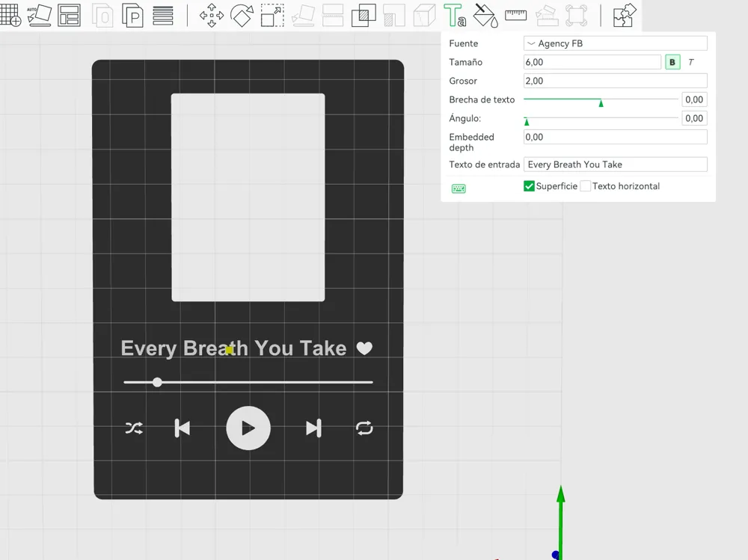Image resolution: width=748 pixels, height=560 pixels.
Task: Open the Variable layer height tool
Action: 163,15
